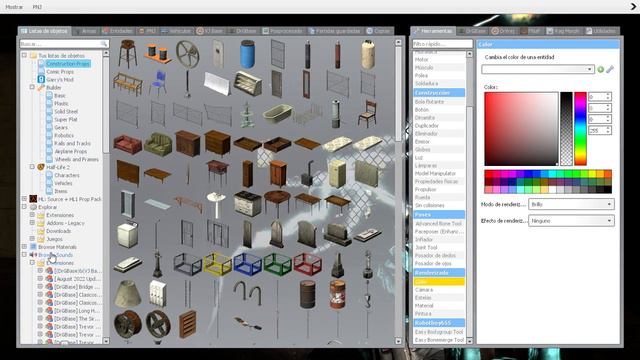This screenshot has height=360, width=640.
Task: Open the Postprocesado tab
Action: [283, 31]
